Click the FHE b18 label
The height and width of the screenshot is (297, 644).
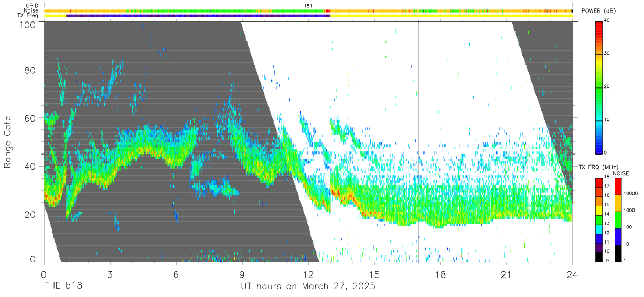pos(63,287)
